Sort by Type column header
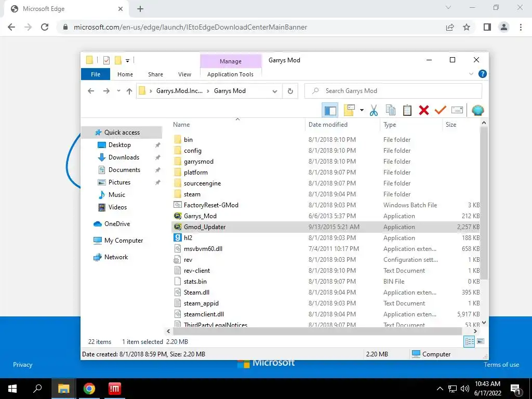 (x=411, y=125)
